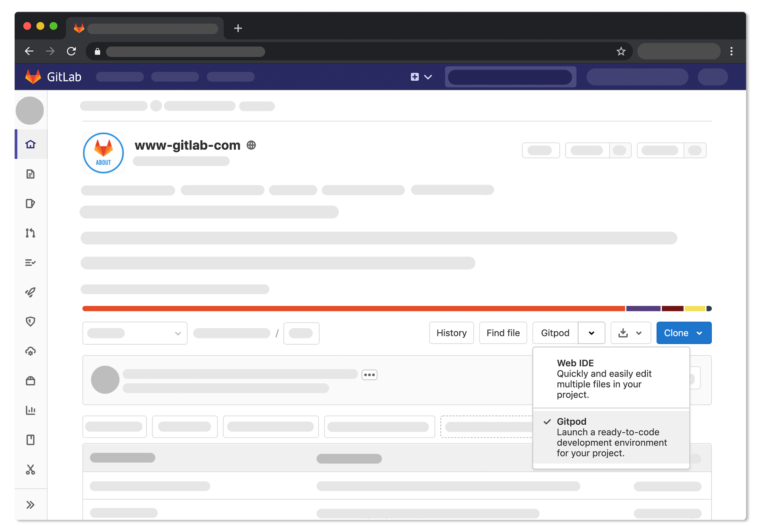The height and width of the screenshot is (532, 760).
Task: Click the Find file button
Action: [503, 333]
